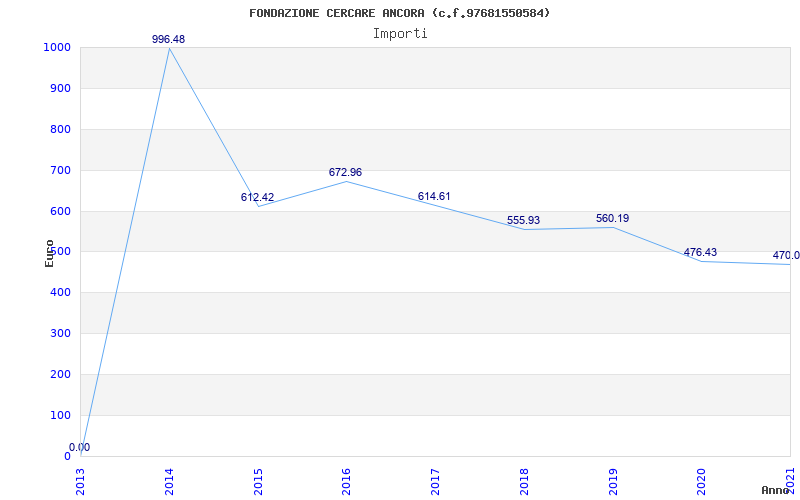Click the x-axis year 2020
This screenshot has height=500, width=800.
[x=702, y=482]
